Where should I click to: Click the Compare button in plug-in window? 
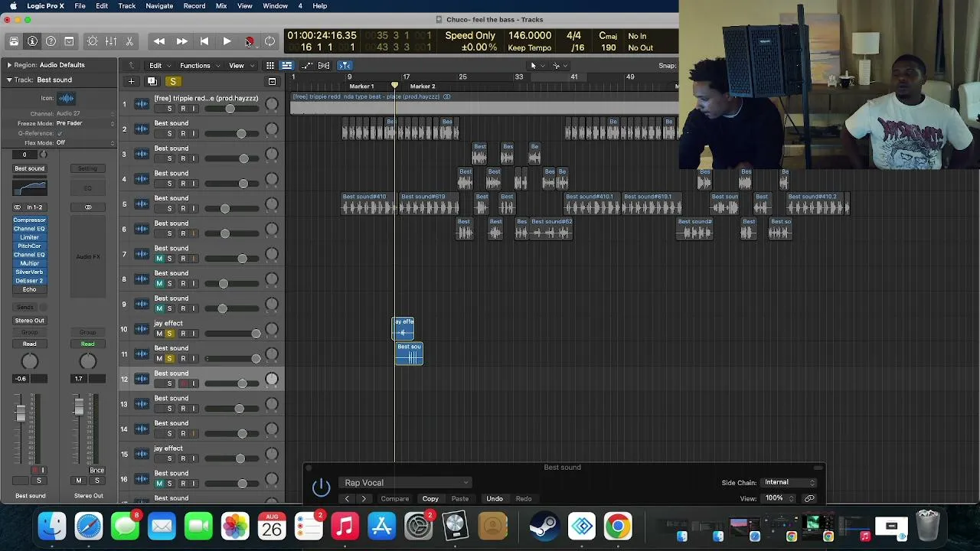point(395,499)
